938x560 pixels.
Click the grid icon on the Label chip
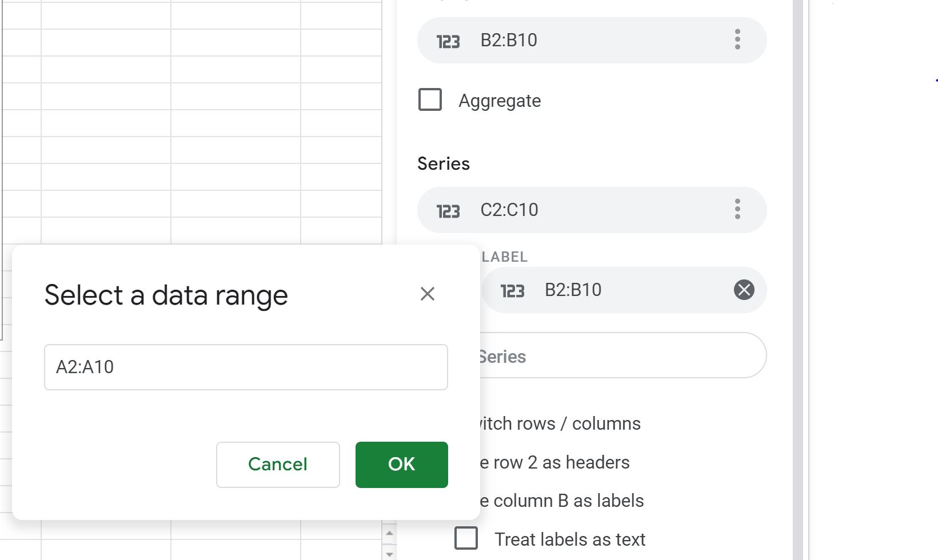pyautogui.click(x=514, y=290)
